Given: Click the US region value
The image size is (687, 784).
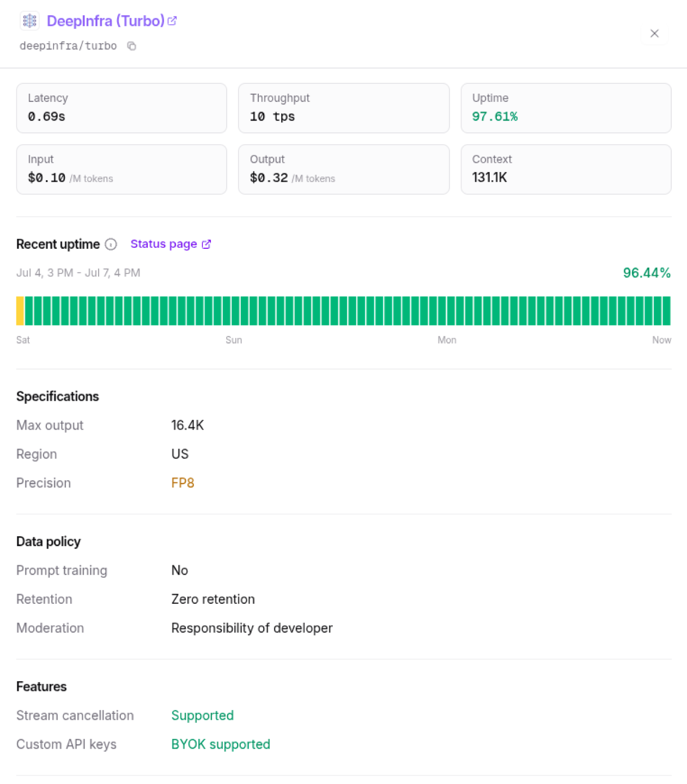Looking at the screenshot, I should (180, 454).
